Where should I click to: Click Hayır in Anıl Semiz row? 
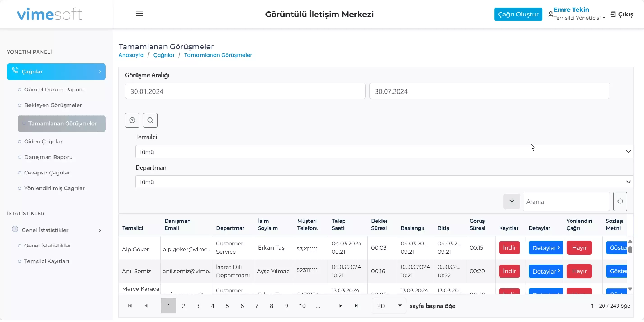point(579,271)
